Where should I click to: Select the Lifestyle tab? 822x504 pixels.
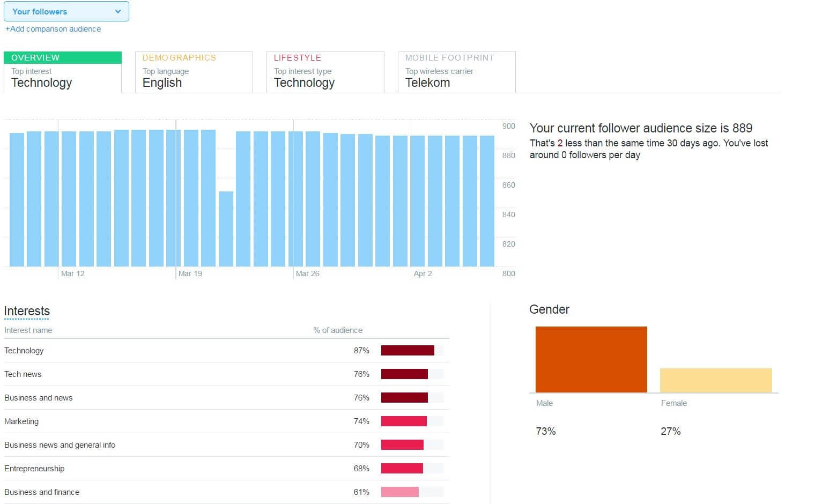325,72
